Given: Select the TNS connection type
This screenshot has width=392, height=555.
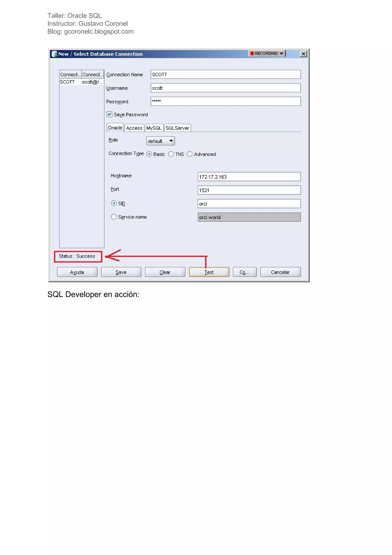Looking at the screenshot, I should click(171, 154).
